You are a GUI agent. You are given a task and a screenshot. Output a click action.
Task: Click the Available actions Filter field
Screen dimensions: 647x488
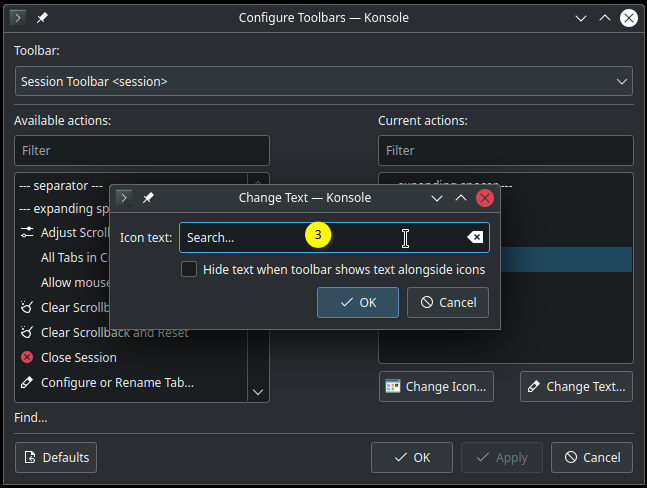142,151
